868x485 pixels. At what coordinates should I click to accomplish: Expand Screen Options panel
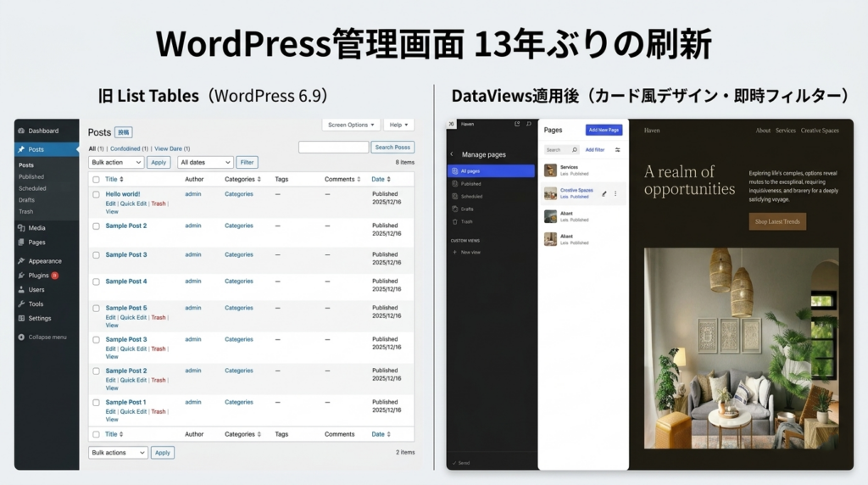pos(351,125)
